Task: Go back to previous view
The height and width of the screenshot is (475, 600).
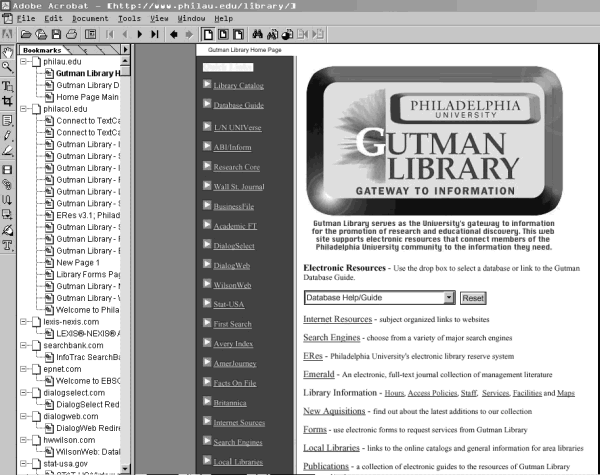Action: pos(174,34)
